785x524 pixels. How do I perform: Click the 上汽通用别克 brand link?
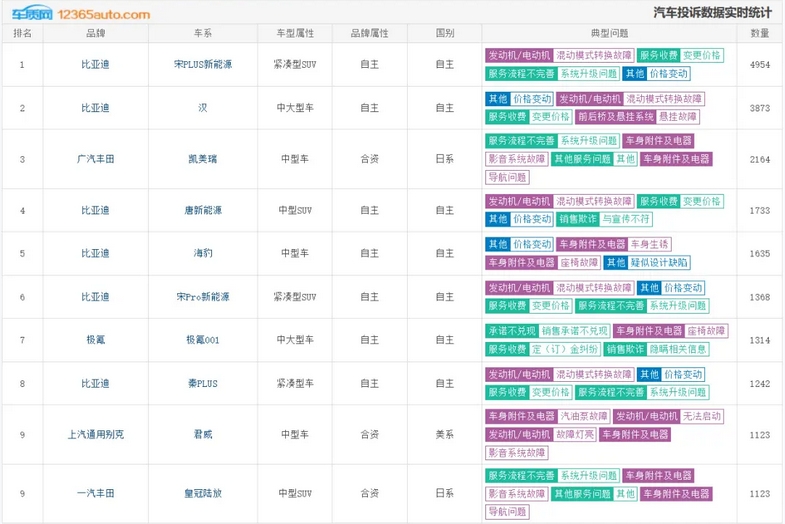96,434
